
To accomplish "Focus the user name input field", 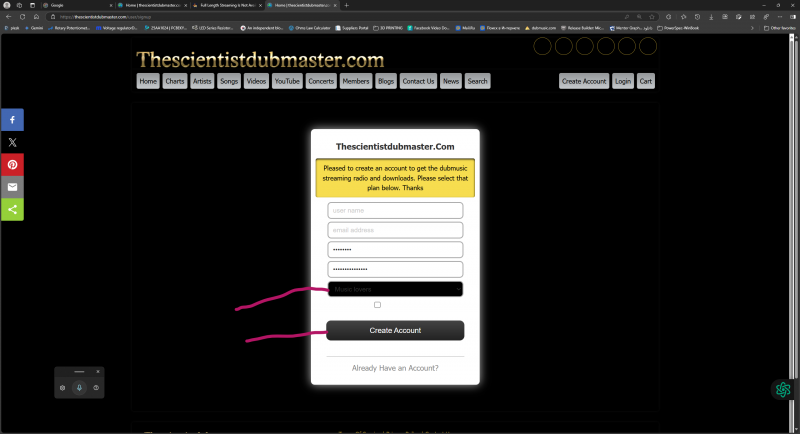I will 395,211.
